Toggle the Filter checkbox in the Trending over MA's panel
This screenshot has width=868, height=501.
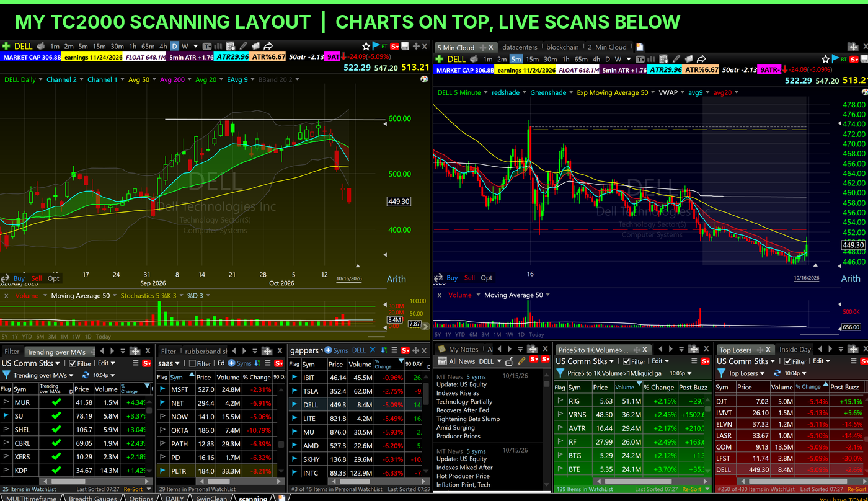click(73, 363)
